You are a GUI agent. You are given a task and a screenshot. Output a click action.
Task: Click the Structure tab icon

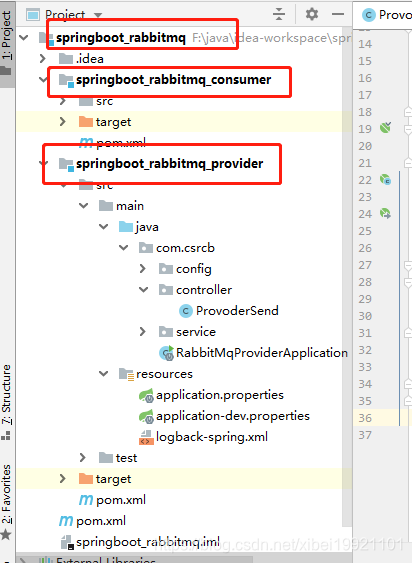(x=6, y=436)
